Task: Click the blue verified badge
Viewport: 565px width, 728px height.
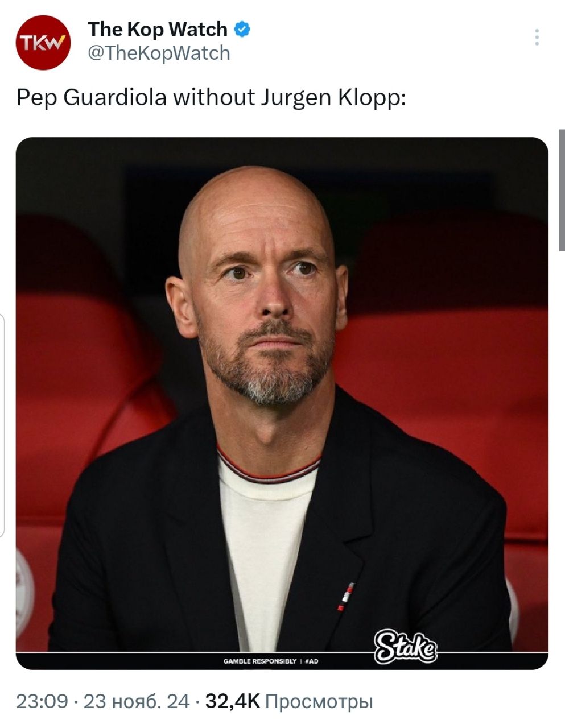Action: coord(242,30)
